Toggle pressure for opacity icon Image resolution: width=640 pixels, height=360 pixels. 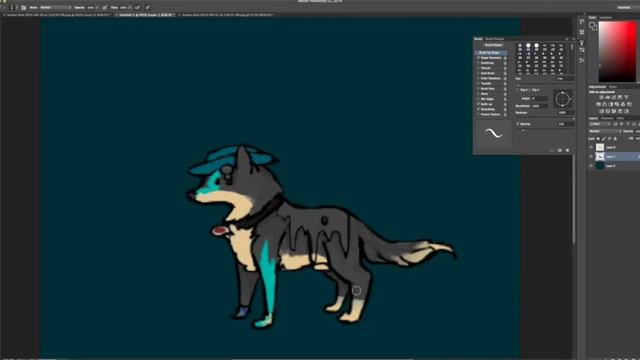point(104,7)
